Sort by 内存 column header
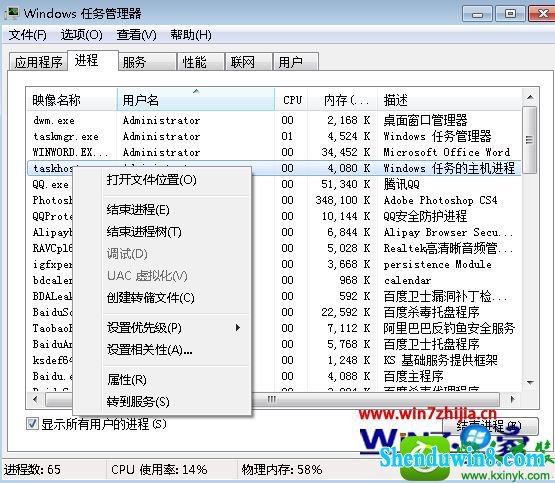 [x=343, y=100]
